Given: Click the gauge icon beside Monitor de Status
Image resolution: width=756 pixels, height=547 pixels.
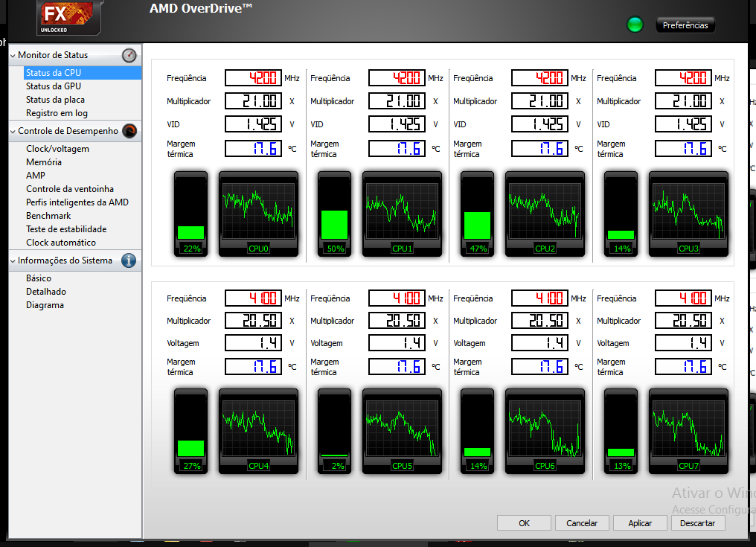Looking at the screenshot, I should [129, 56].
